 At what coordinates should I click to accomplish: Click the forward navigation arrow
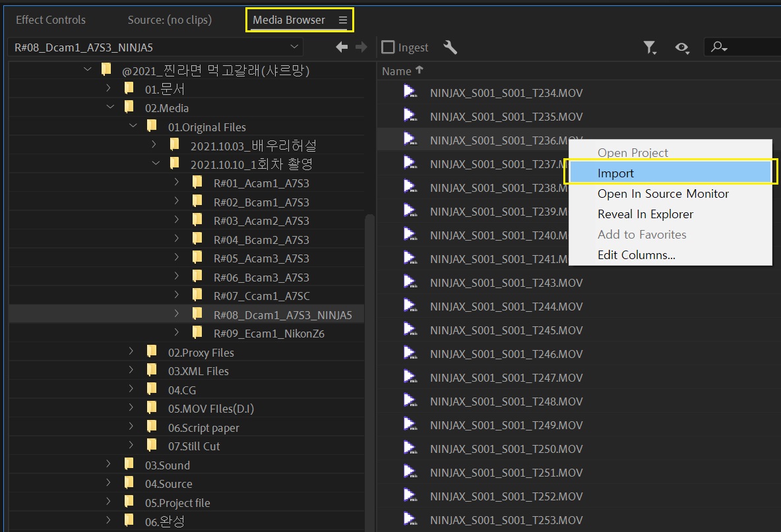361,47
